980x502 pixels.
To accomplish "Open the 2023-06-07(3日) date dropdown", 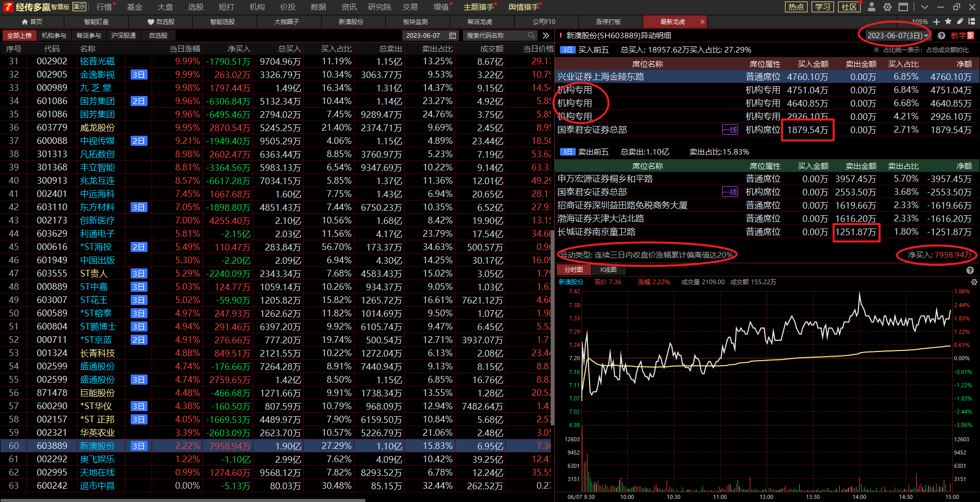I will (x=897, y=36).
